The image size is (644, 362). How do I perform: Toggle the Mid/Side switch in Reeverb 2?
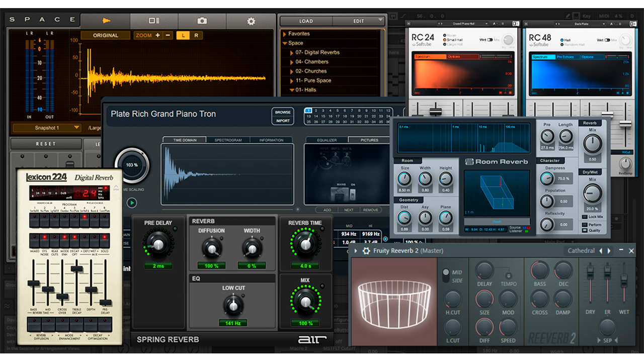point(446,276)
